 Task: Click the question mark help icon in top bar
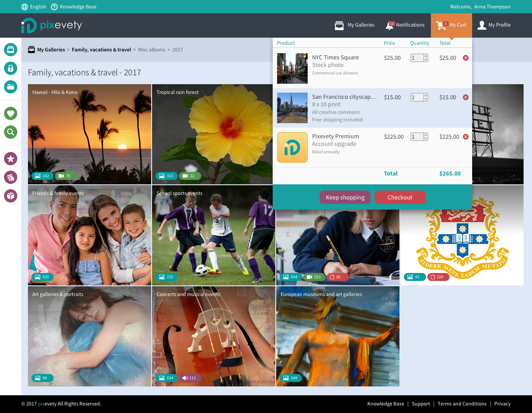pos(55,7)
